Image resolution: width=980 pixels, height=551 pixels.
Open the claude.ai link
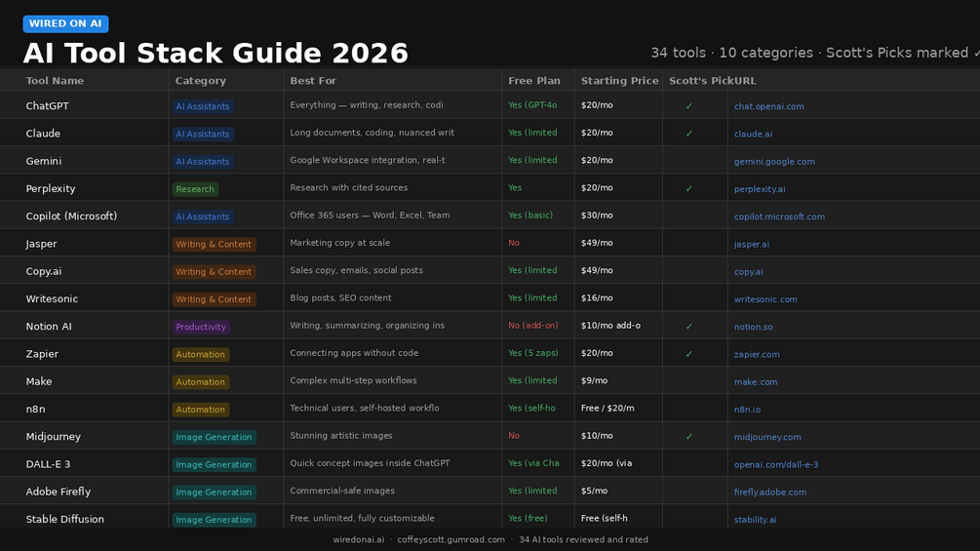(753, 134)
